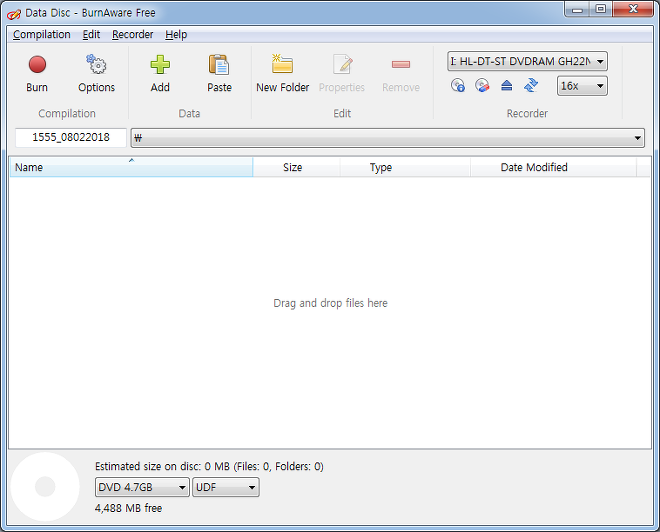The image size is (660, 532).
Task: Create a New Folder
Action: coord(282,73)
